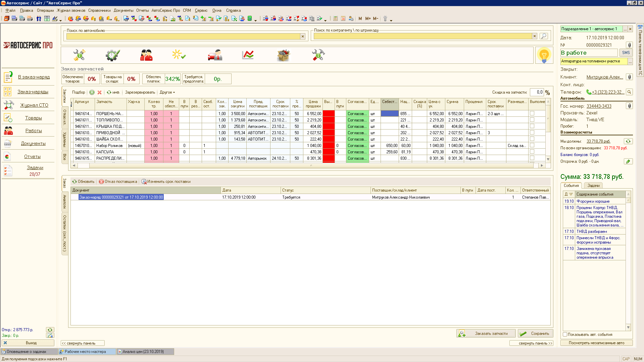Expand the 'Другое' dropdown menu
The height and width of the screenshot is (362, 644).
point(167,92)
